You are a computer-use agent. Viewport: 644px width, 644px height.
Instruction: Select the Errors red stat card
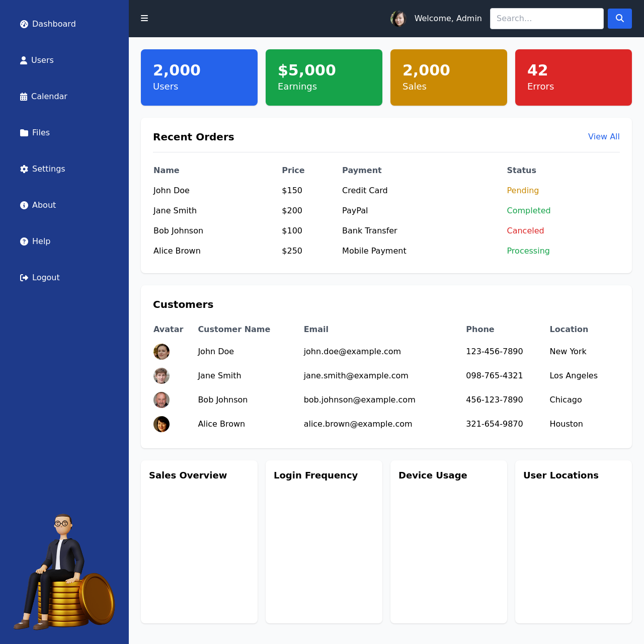pyautogui.click(x=573, y=77)
